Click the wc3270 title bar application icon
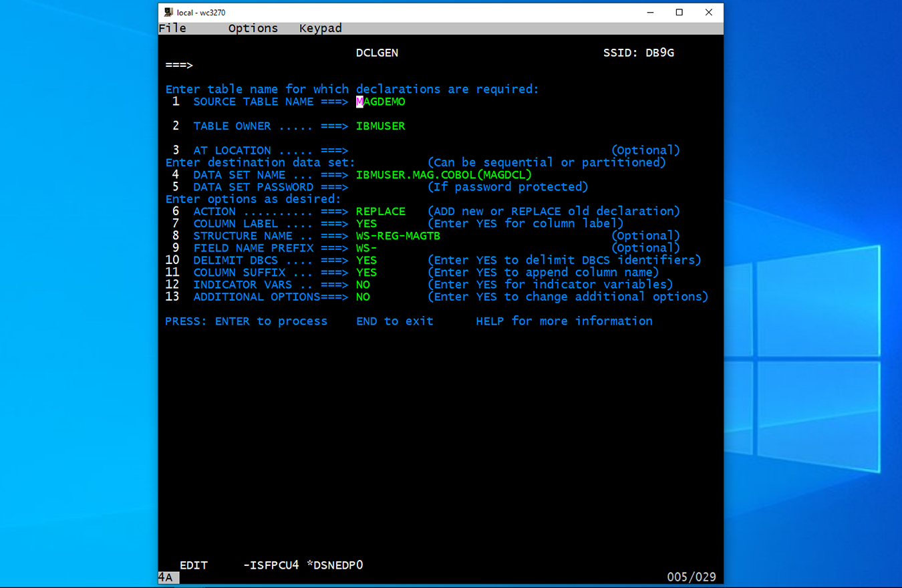 coord(168,12)
